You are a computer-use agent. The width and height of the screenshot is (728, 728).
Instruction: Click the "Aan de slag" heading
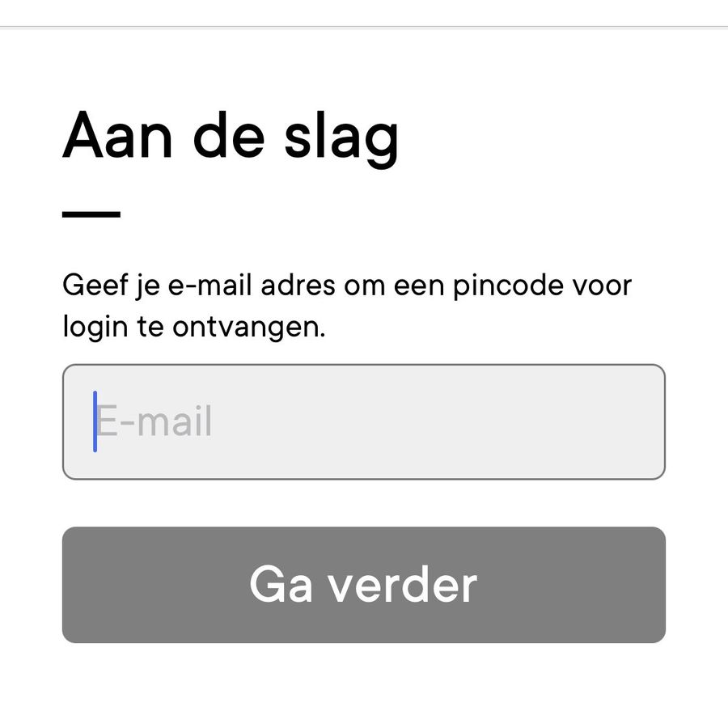231,135
